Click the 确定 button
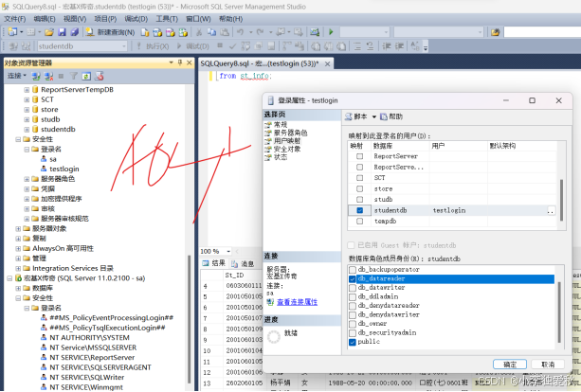 click(x=510, y=365)
